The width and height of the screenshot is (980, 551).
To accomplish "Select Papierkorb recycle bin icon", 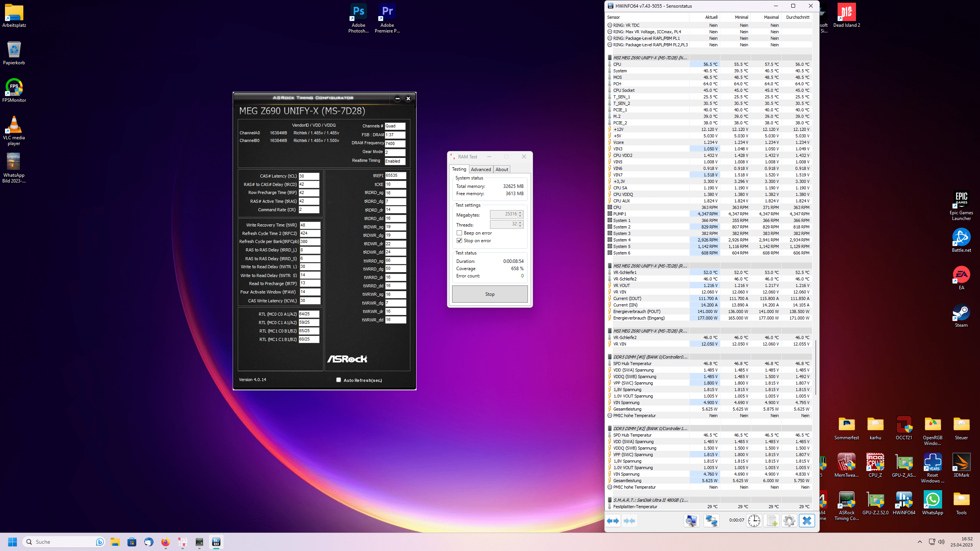I will pyautogui.click(x=14, y=53).
